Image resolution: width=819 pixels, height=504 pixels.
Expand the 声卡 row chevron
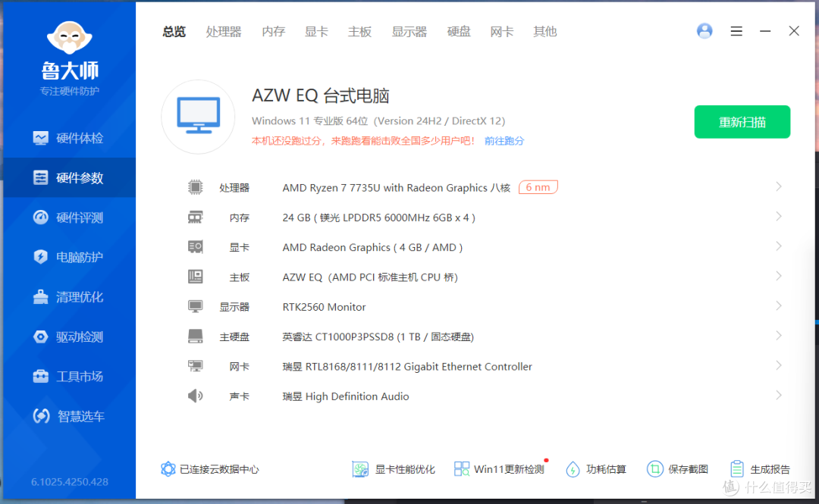779,396
